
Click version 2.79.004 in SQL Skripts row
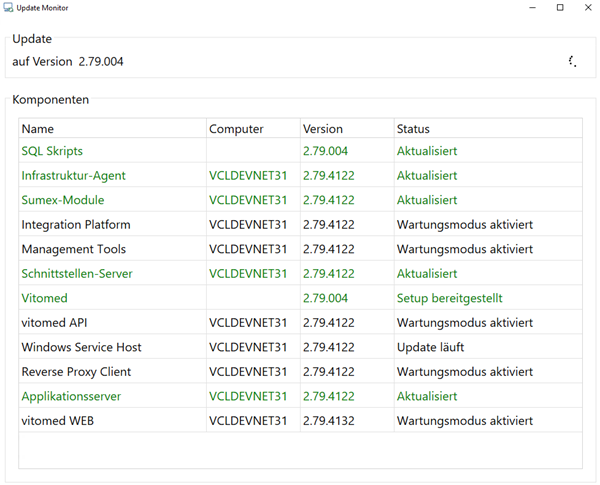tap(325, 151)
